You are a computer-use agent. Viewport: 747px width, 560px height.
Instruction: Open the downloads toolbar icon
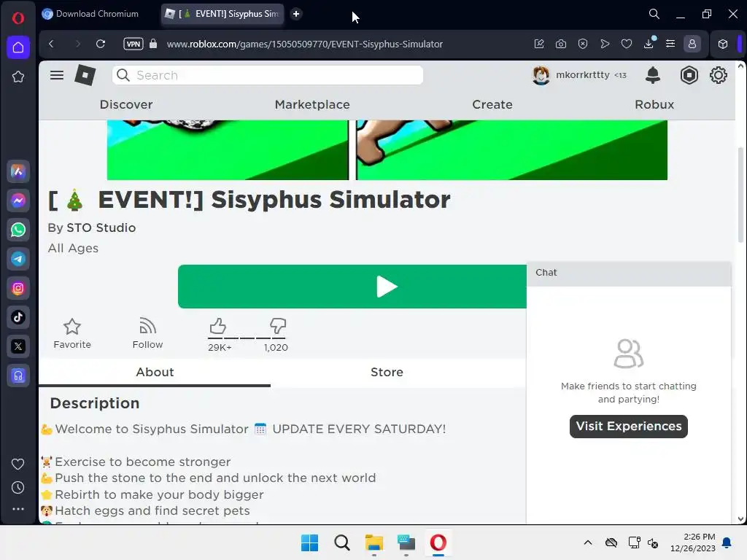click(x=649, y=44)
